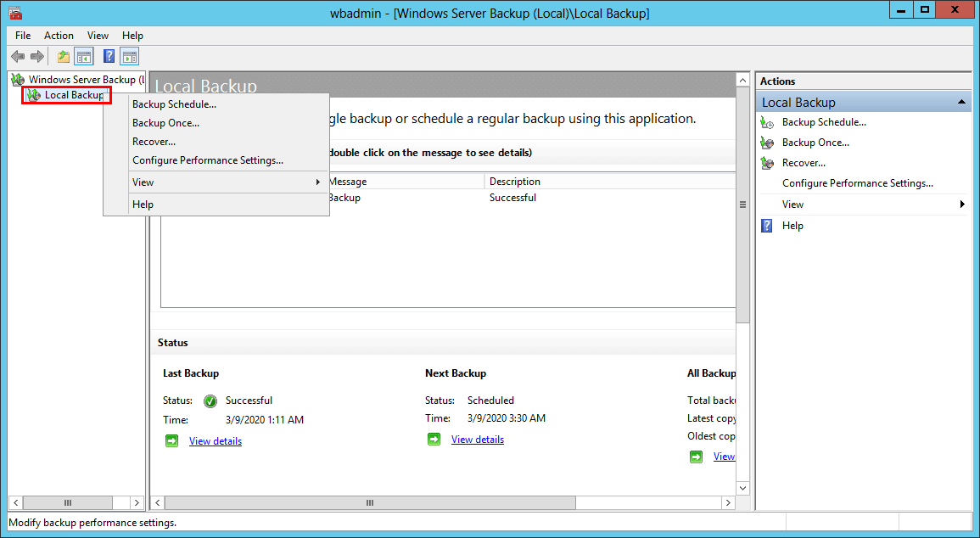Click Backup Schedule in the Actions pane
980x538 pixels.
824,122
